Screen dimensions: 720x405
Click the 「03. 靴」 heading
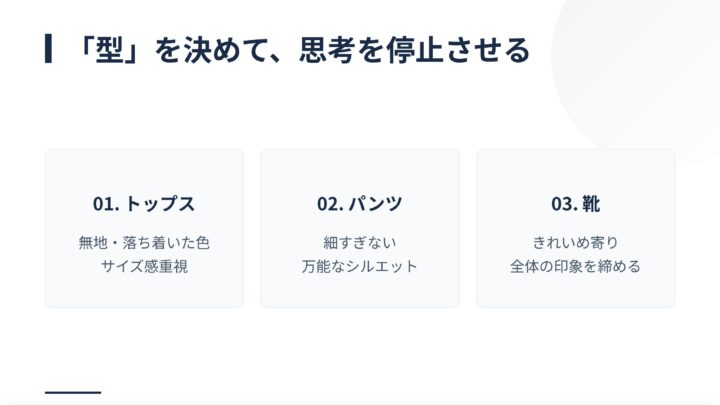pyautogui.click(x=575, y=204)
